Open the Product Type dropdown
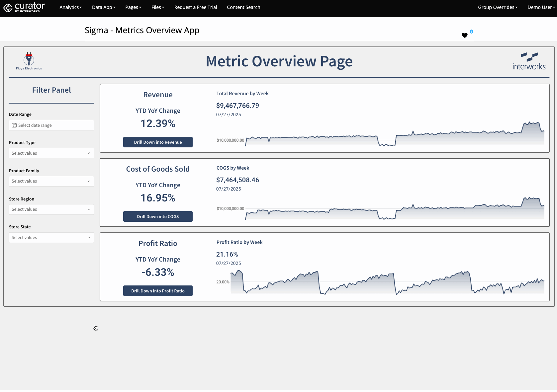557x392 pixels. 51,153
